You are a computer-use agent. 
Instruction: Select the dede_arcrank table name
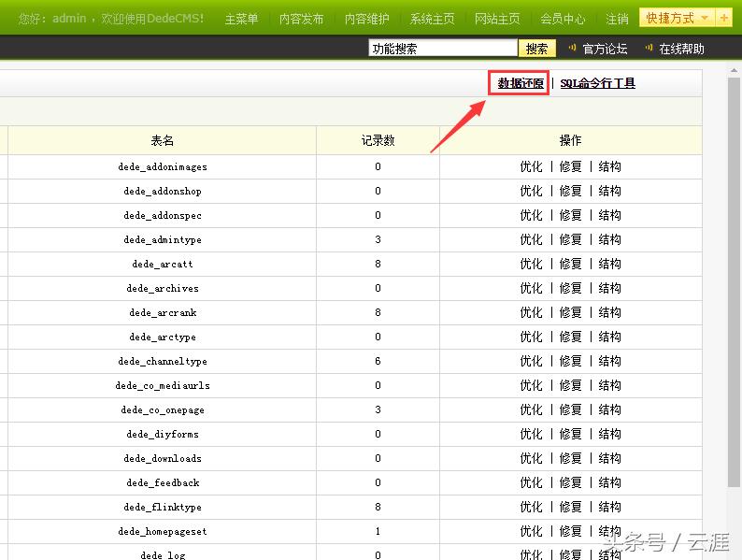163,312
